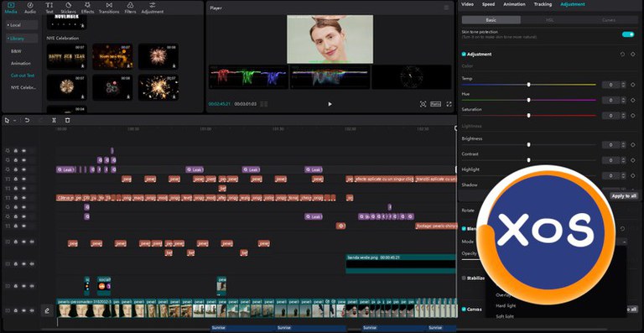This screenshot has height=333, width=644.
Task: Click the Saturation slider handle
Action: click(x=528, y=116)
